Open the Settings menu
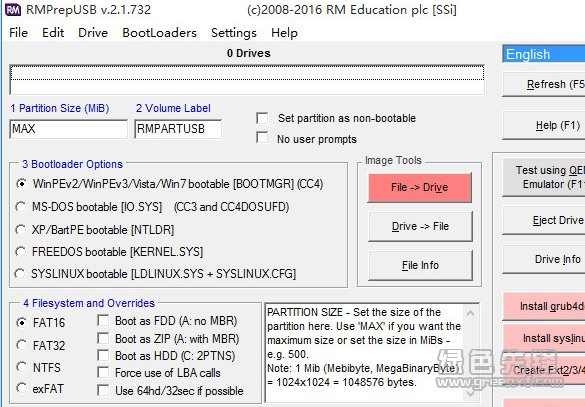This screenshot has height=407, width=585. [234, 33]
